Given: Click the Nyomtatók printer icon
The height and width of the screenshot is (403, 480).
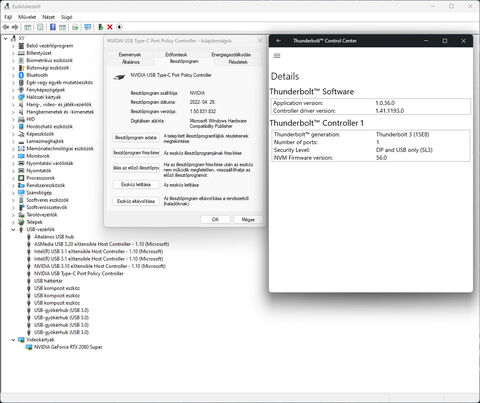Looking at the screenshot, I should [x=21, y=171].
